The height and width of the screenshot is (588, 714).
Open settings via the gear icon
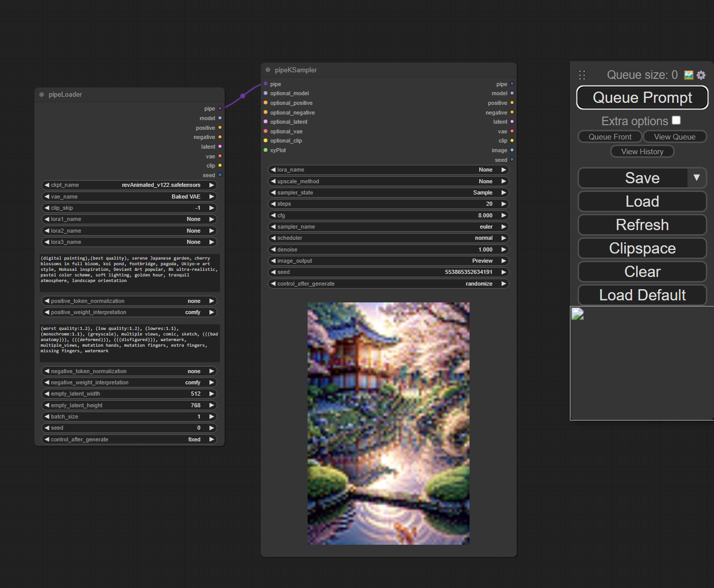[701, 75]
